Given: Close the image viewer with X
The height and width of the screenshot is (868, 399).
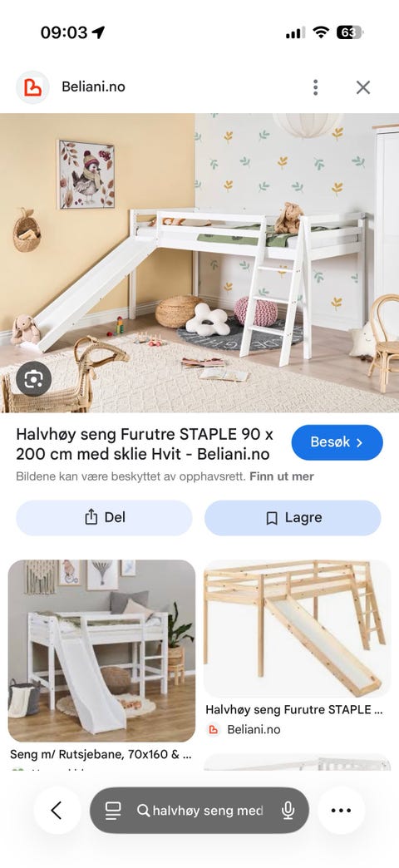Looking at the screenshot, I should click(x=363, y=87).
